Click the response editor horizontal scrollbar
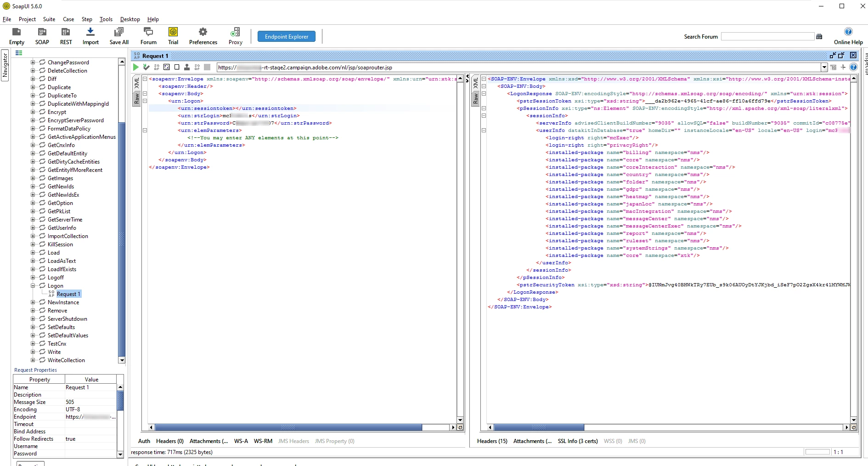Image resolution: width=868 pixels, height=466 pixels. [x=538, y=427]
